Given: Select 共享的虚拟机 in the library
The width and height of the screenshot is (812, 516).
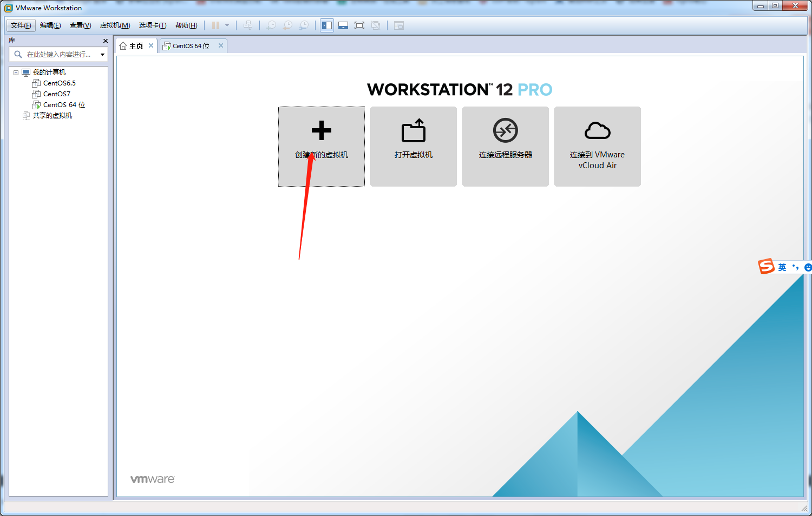Looking at the screenshot, I should (x=53, y=116).
